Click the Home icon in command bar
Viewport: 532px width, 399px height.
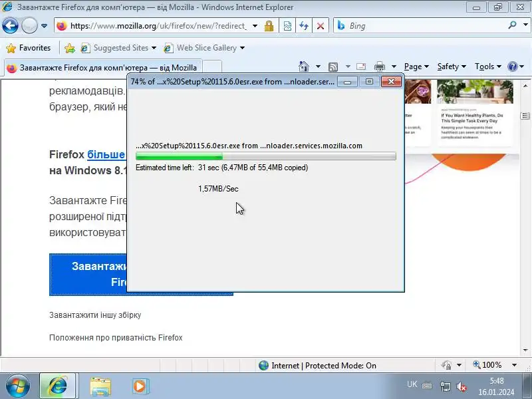(x=304, y=66)
